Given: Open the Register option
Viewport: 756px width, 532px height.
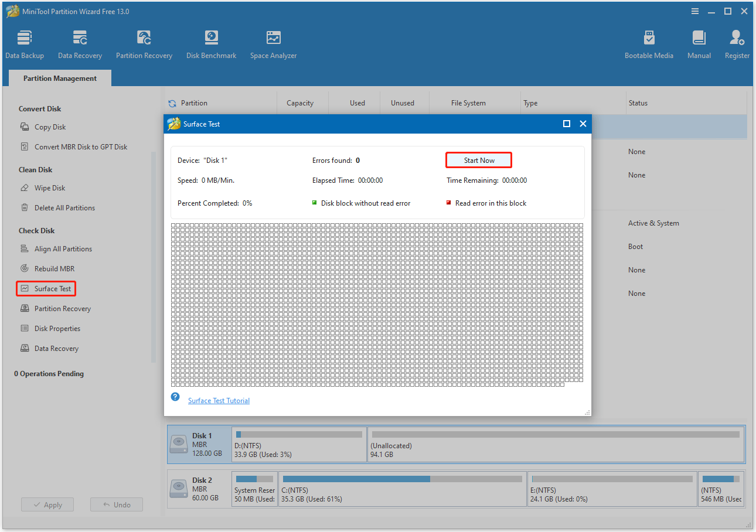Looking at the screenshot, I should [736, 44].
